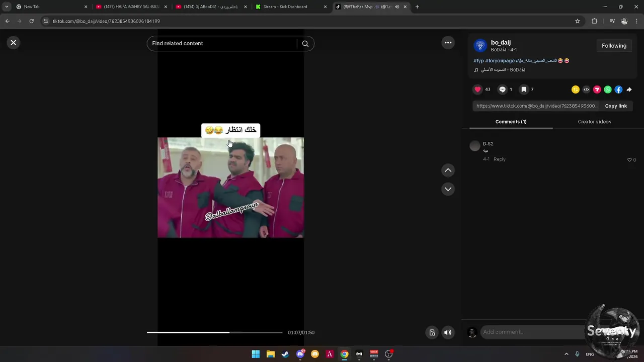The height and width of the screenshot is (362, 644).
Task: Switch to the Dj ABooD41 YouTube tab
Action: tap(211, 7)
